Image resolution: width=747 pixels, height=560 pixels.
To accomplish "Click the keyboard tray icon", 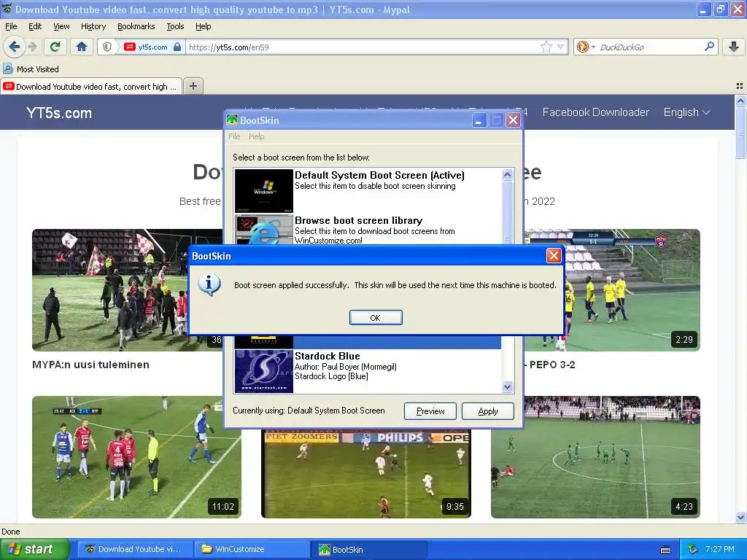I will (x=665, y=550).
